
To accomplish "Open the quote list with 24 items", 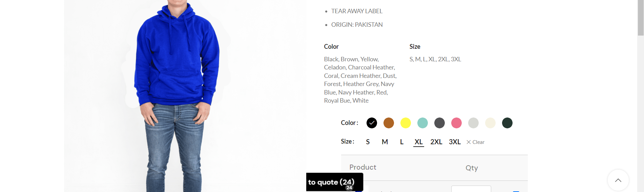I will 335,182.
